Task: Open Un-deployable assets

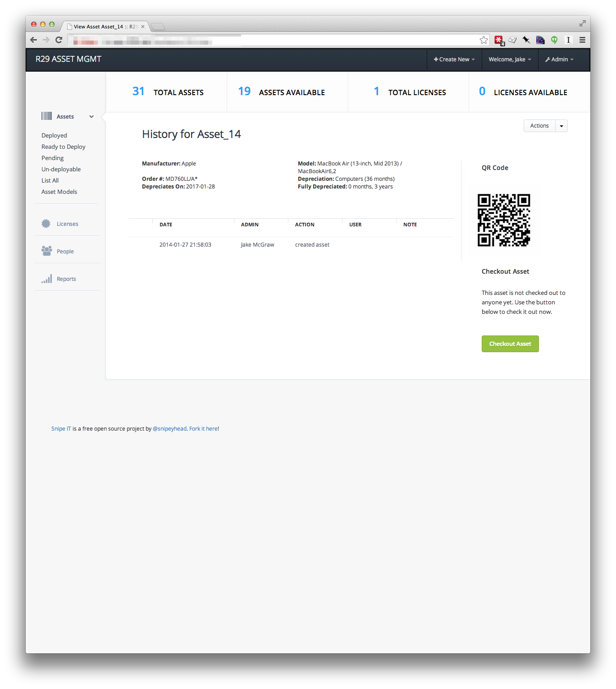Action: tap(61, 169)
